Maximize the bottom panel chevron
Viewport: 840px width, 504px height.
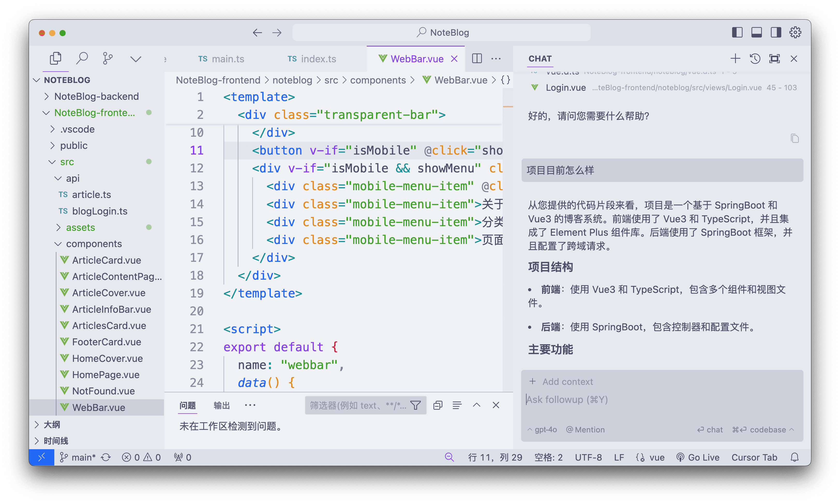point(476,405)
